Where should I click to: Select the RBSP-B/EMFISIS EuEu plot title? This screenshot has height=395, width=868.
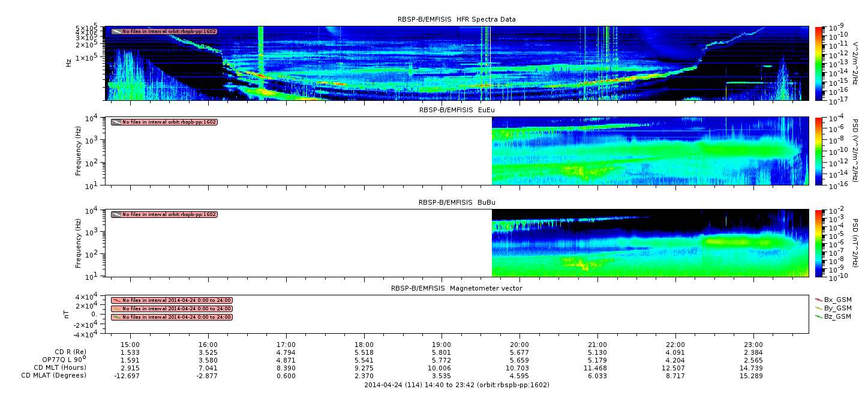click(x=456, y=110)
